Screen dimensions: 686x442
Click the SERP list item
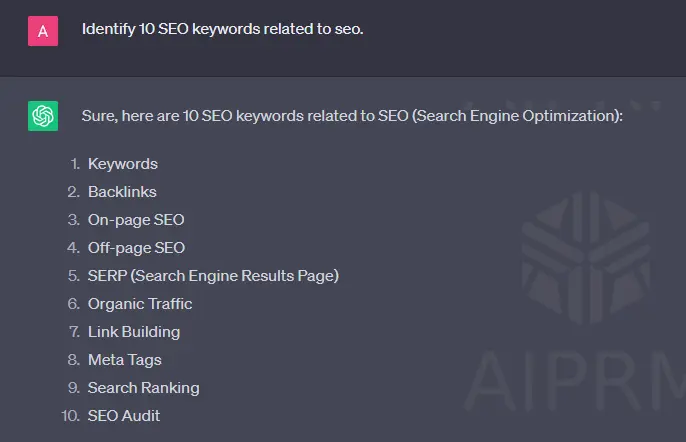tap(214, 276)
